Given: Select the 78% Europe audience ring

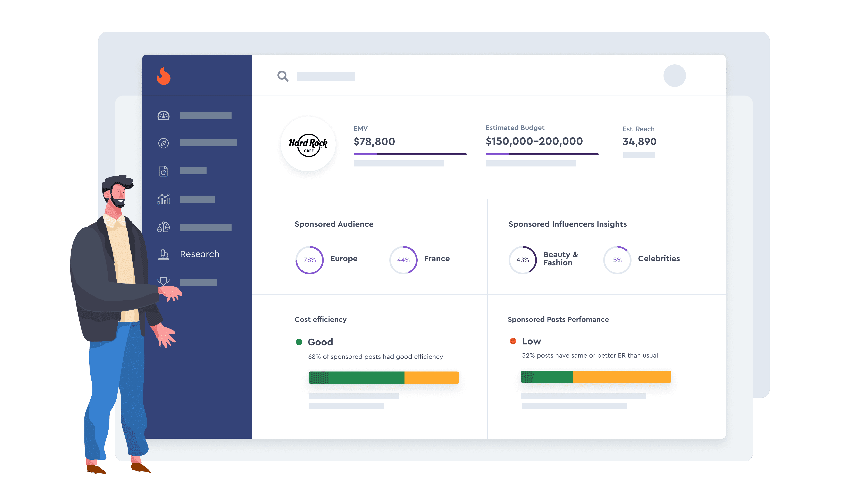Looking at the screenshot, I should click(x=309, y=260).
